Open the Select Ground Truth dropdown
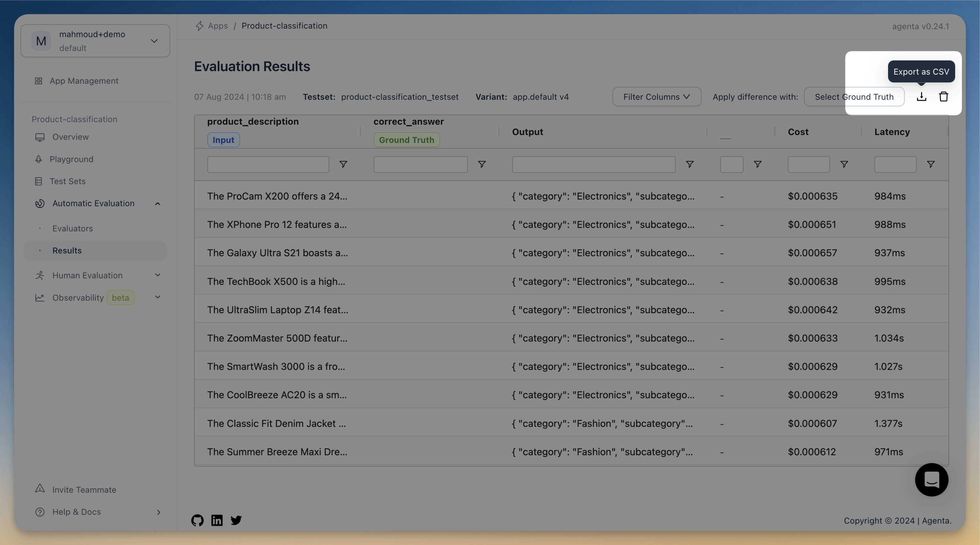The width and height of the screenshot is (980, 545). point(854,97)
